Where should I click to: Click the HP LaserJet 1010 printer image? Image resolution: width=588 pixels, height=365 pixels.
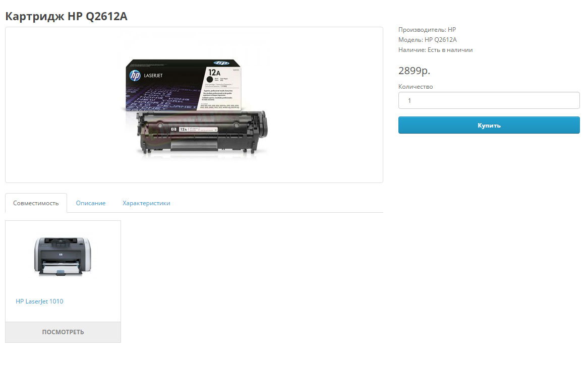pos(63,257)
